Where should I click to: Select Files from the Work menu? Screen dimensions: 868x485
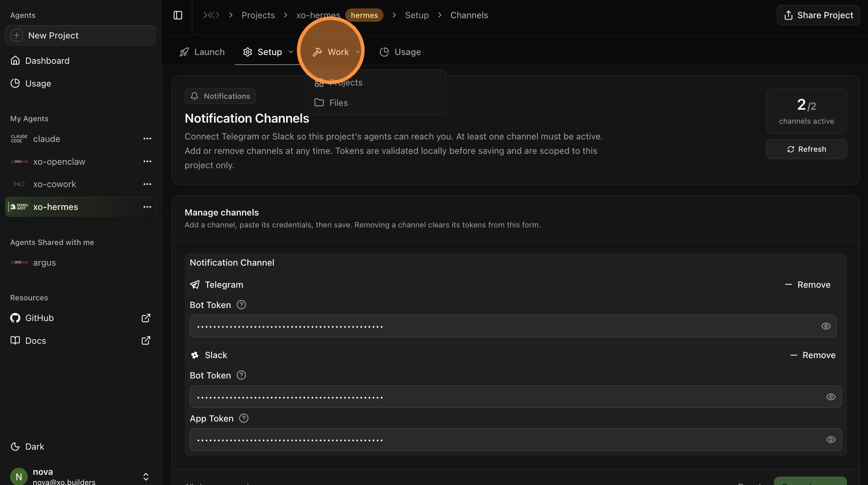(375, 103)
